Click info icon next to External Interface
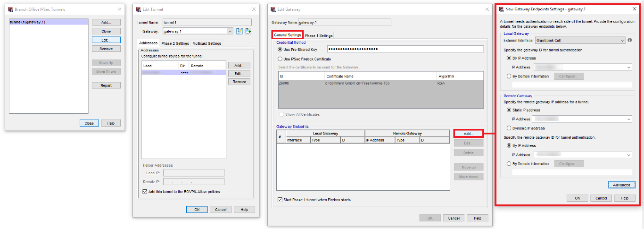 [x=630, y=41]
